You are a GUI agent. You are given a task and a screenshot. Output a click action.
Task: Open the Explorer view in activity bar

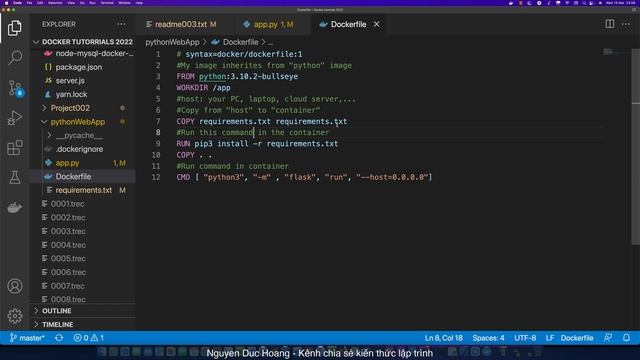(15, 28)
